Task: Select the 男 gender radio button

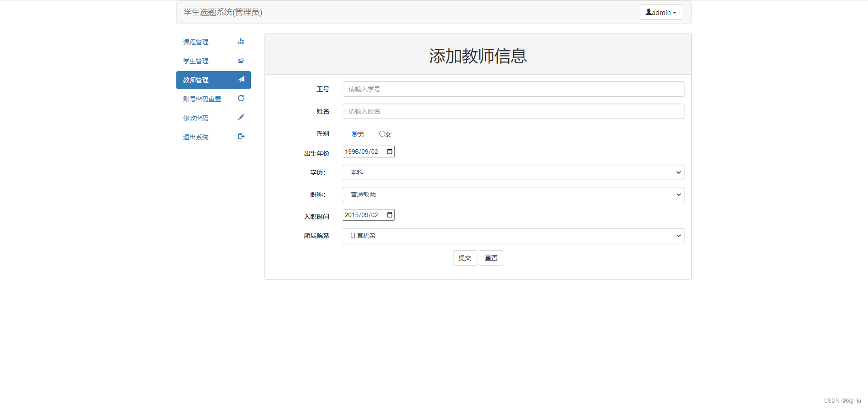Action: point(354,133)
